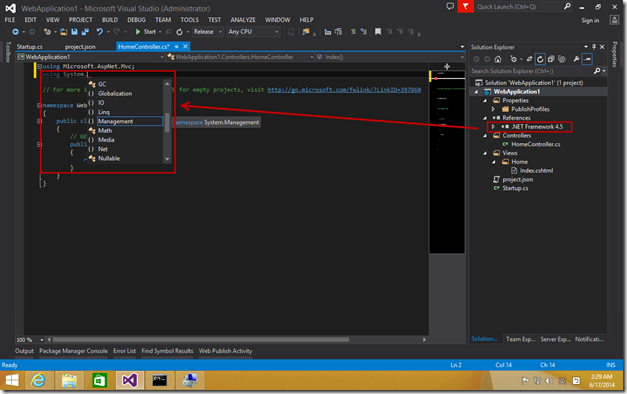Open the Error List tab

point(124,351)
